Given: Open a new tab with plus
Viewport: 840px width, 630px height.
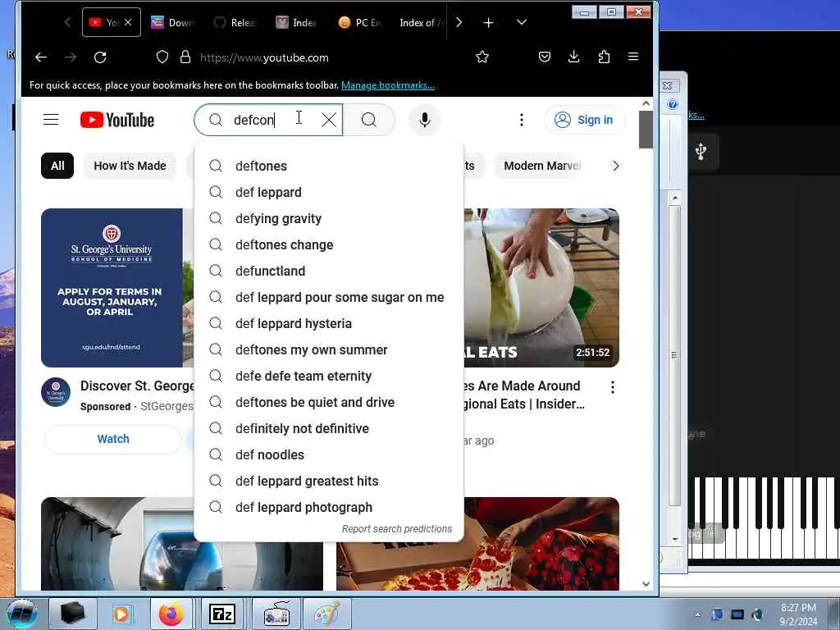Looking at the screenshot, I should 488,22.
